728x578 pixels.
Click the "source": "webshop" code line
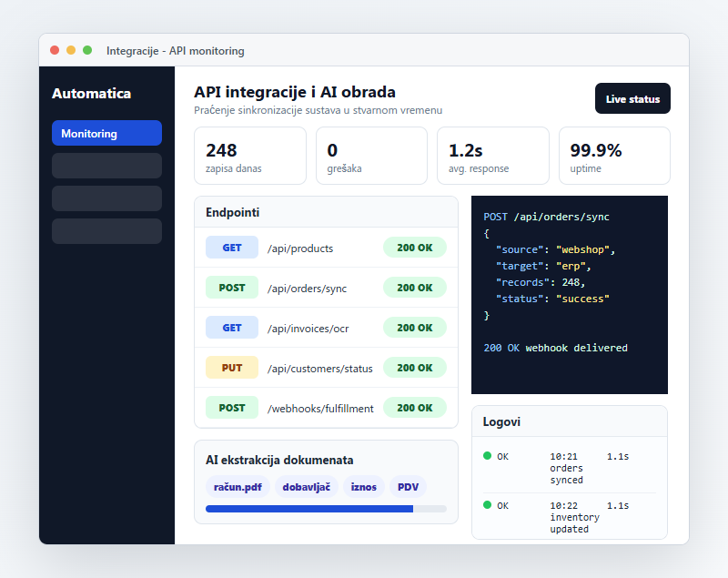[x=555, y=249]
